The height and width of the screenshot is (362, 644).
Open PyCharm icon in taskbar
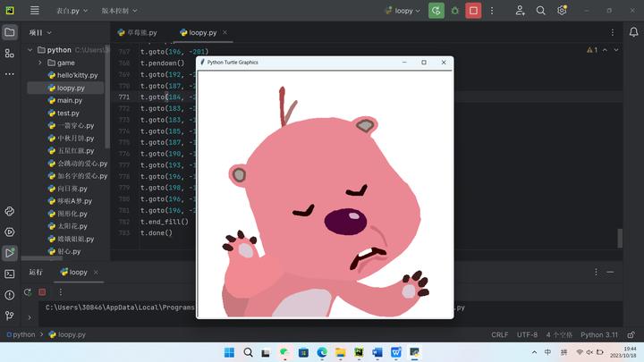(359, 352)
